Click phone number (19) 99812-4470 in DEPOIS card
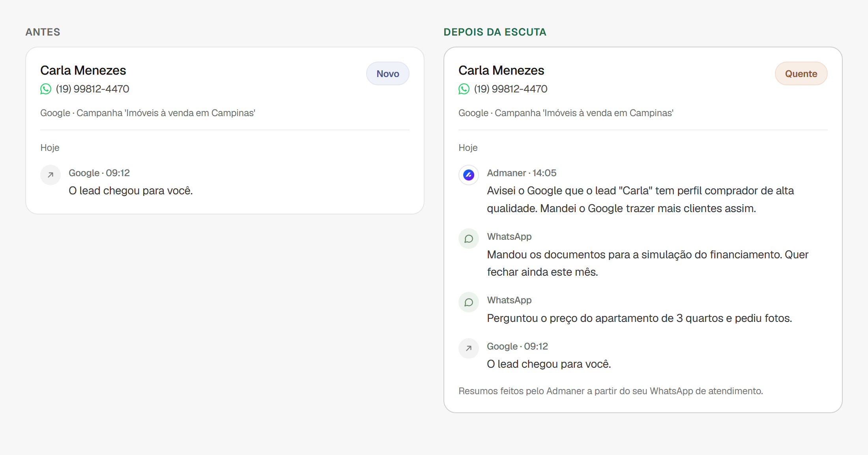 coord(511,89)
